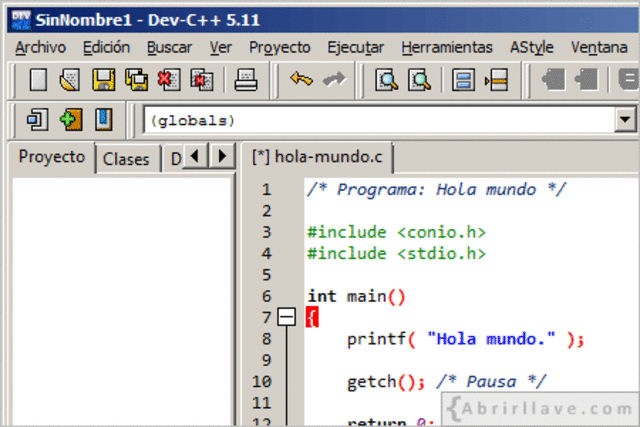
Task: Click the second gray arrow toolbar icon
Action: tap(586, 79)
